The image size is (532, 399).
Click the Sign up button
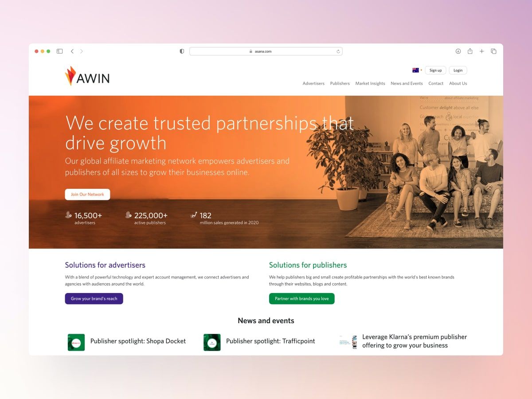coord(435,70)
